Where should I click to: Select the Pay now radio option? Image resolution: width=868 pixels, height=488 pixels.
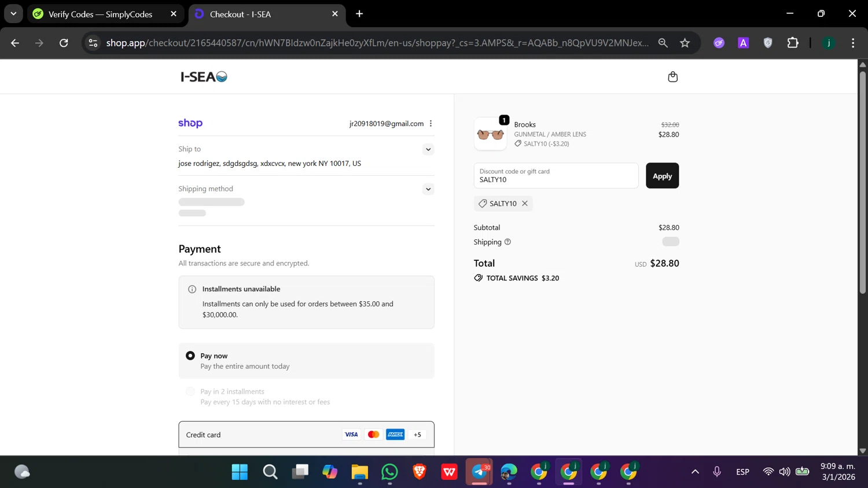tap(190, 356)
